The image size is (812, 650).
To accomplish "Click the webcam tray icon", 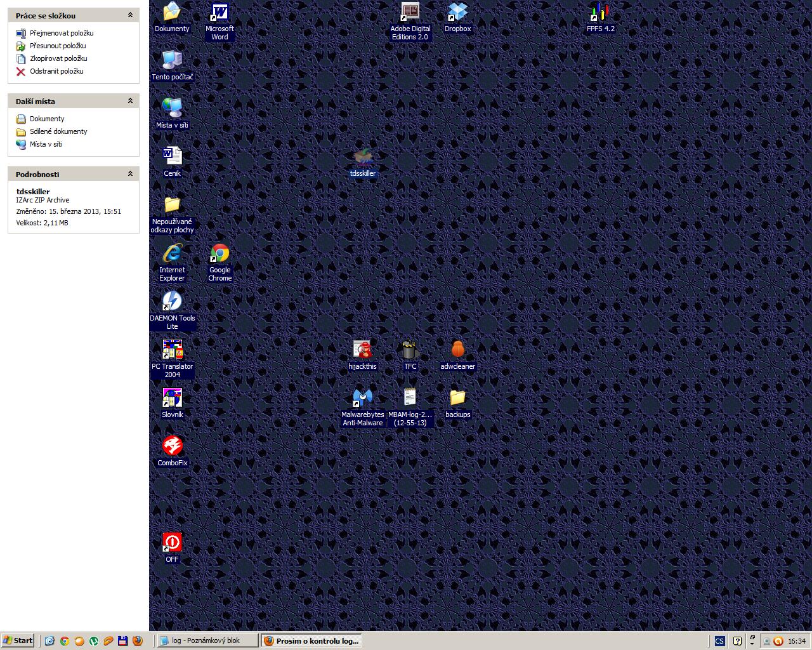I will (x=767, y=641).
